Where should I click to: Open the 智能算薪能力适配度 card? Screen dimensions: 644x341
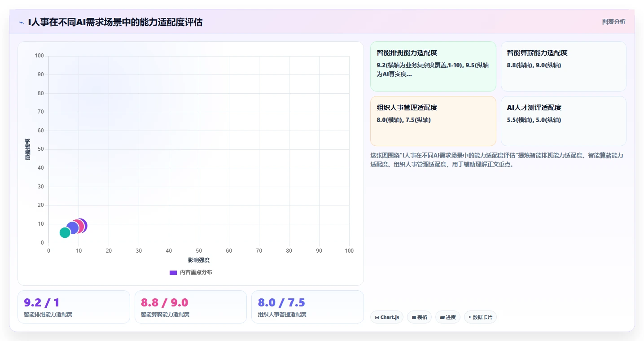563,66
